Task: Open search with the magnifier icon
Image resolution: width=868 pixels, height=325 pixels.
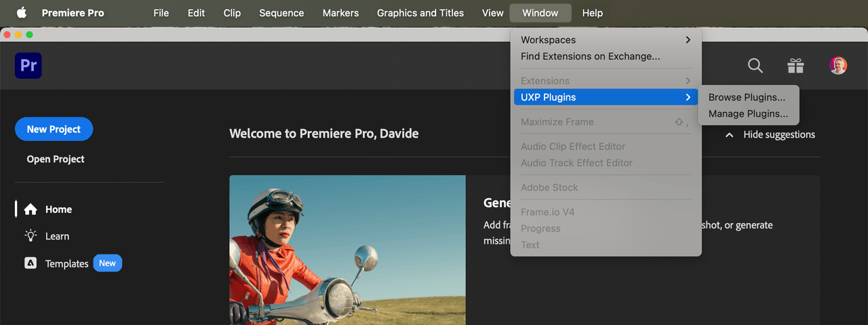Action: tap(755, 65)
